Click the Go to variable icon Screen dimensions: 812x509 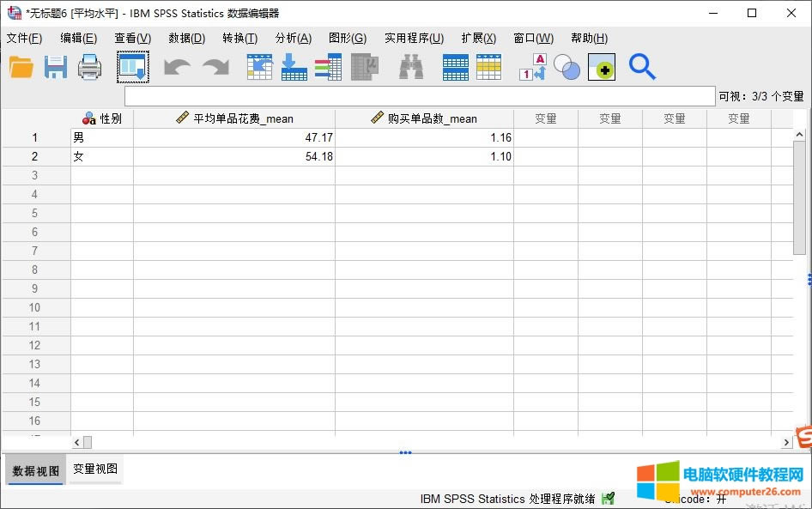tap(294, 67)
